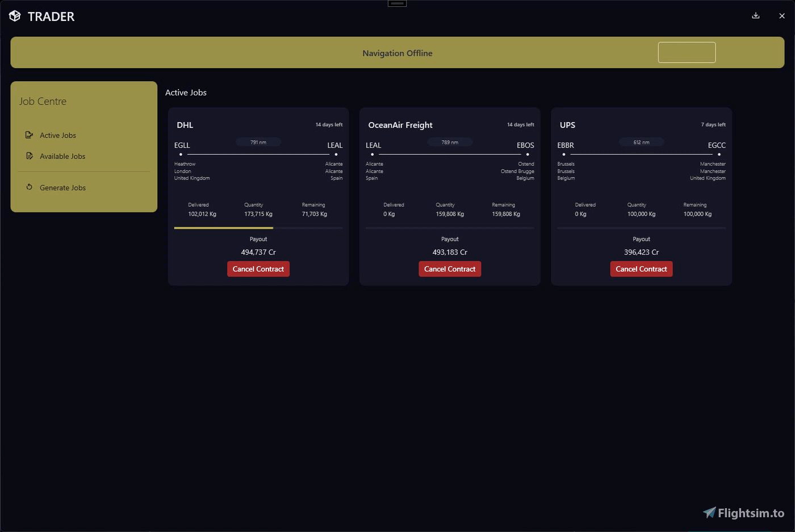Click the Active Jobs sidebar icon

pos(29,135)
